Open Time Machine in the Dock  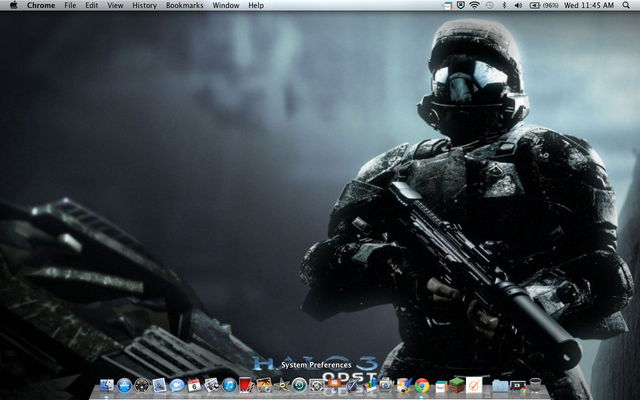[x=299, y=385]
